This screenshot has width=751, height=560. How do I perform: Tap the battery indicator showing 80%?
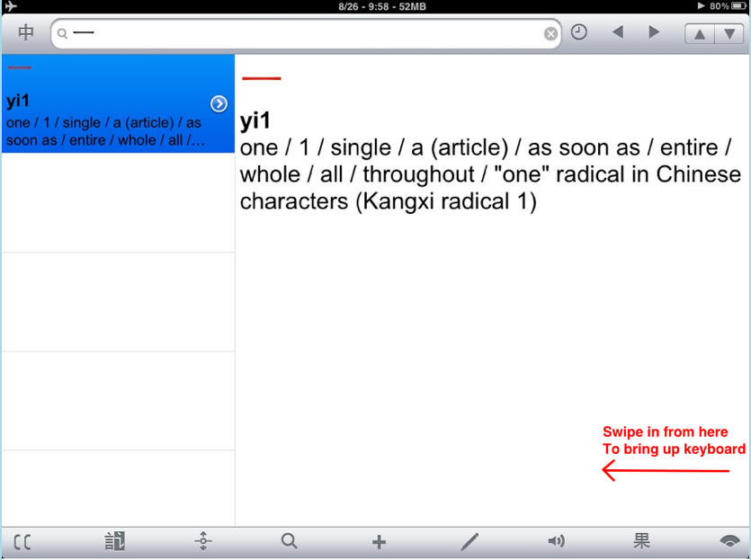(x=728, y=6)
